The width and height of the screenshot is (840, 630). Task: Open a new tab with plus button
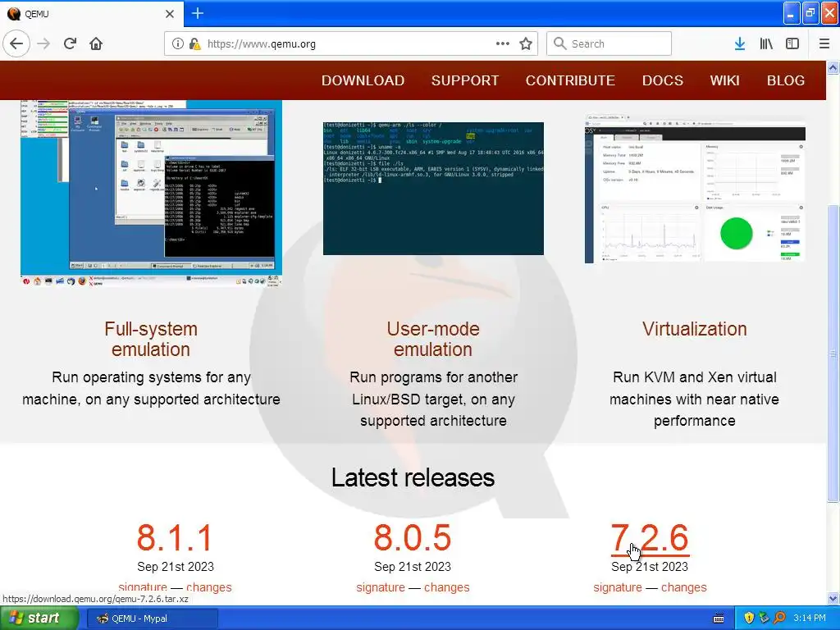point(198,13)
